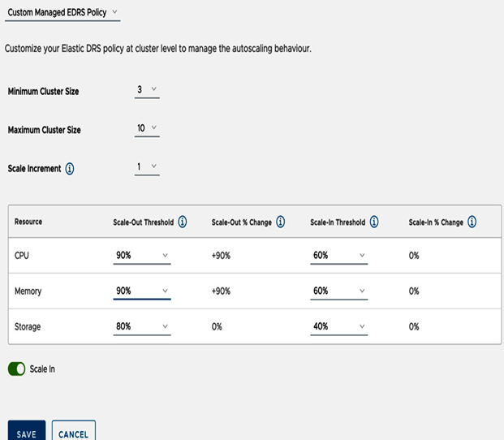Open the Minimum Cluster Size dropdown

147,90
